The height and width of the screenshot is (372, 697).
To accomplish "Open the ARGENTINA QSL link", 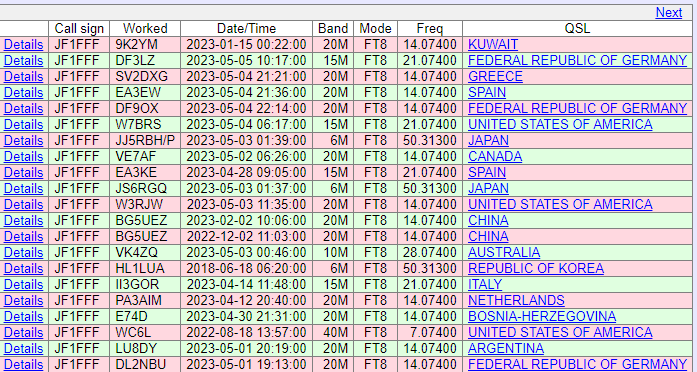I will pos(506,348).
